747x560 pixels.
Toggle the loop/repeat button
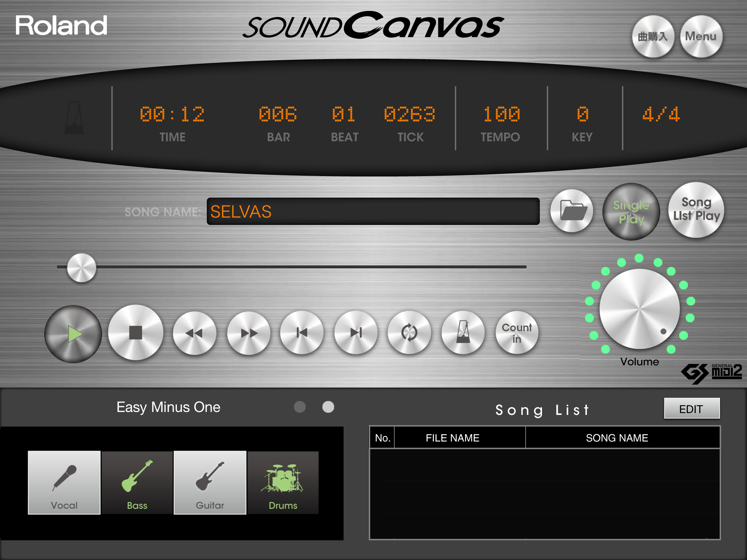coord(409,332)
